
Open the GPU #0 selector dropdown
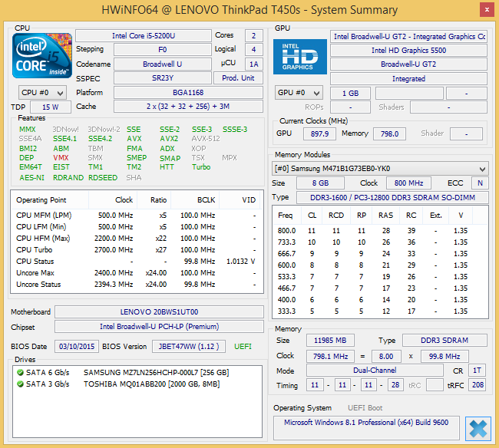(x=299, y=93)
